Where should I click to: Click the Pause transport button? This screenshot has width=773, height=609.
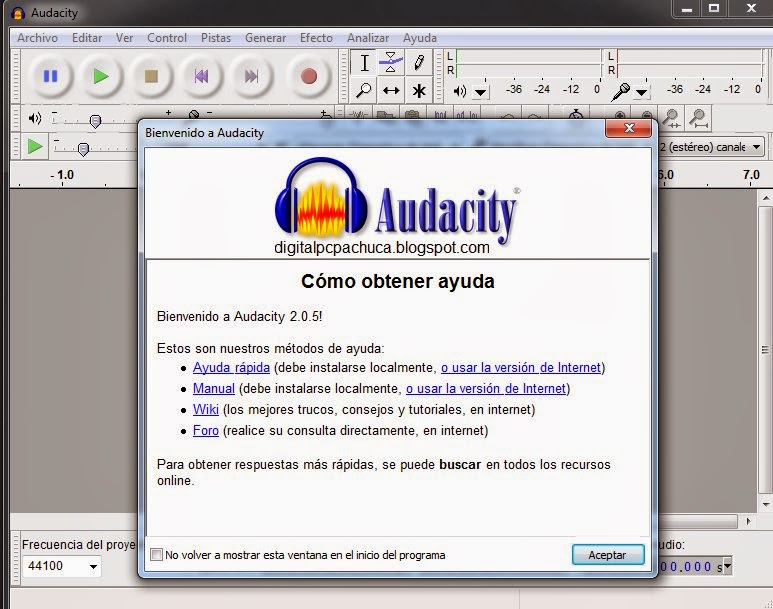pos(50,76)
